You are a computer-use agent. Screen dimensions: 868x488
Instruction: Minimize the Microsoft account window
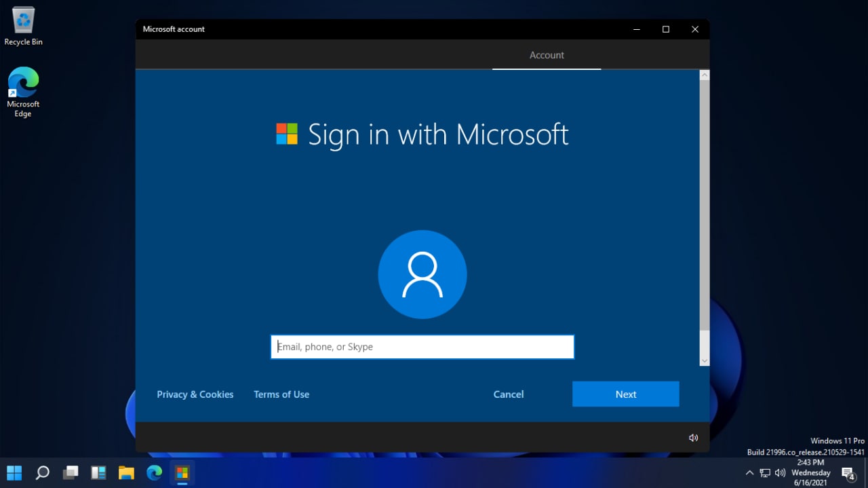pos(637,29)
